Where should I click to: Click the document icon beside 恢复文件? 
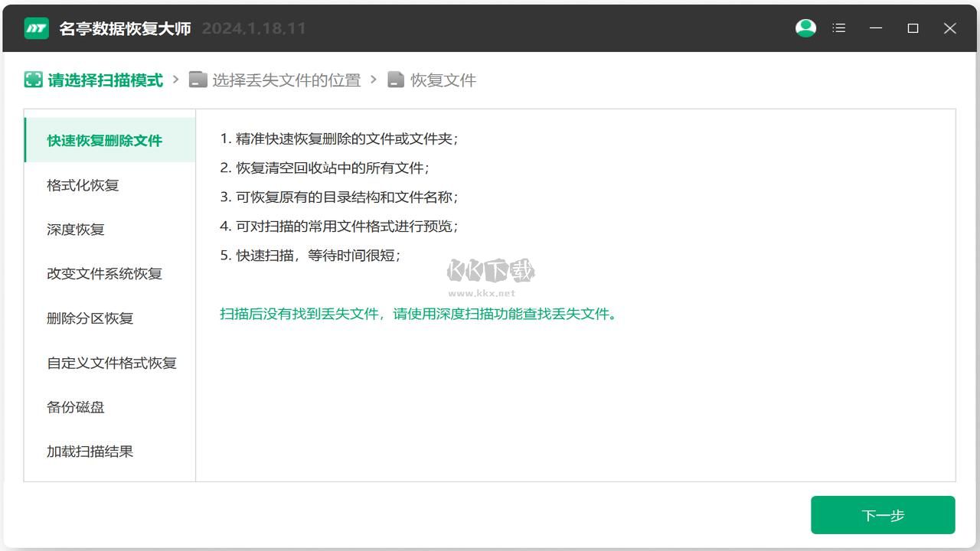pos(395,80)
